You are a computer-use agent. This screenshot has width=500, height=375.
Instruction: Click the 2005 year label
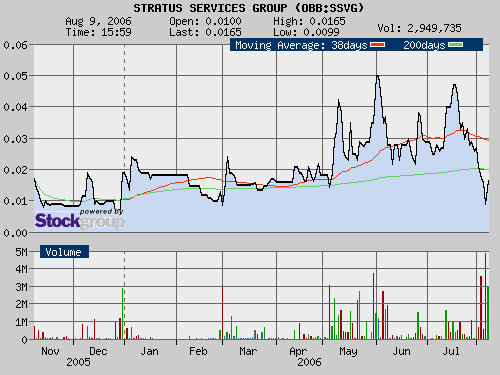click(x=78, y=362)
